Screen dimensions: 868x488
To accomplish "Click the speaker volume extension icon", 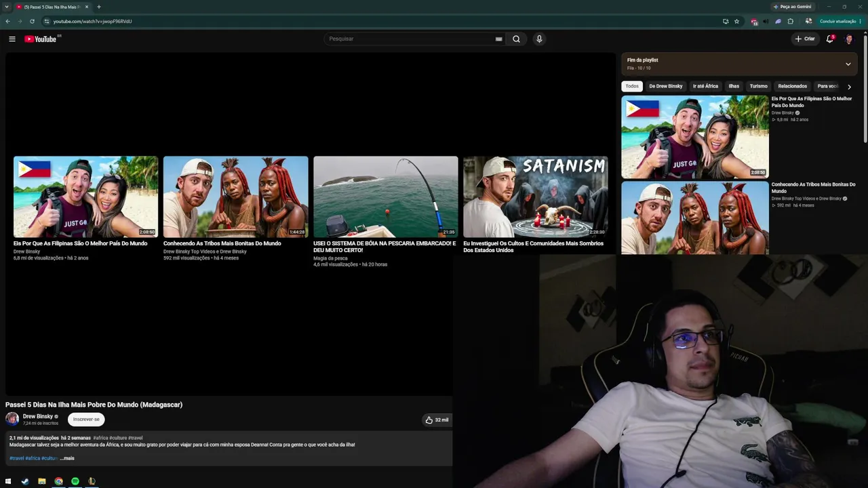I will (766, 21).
